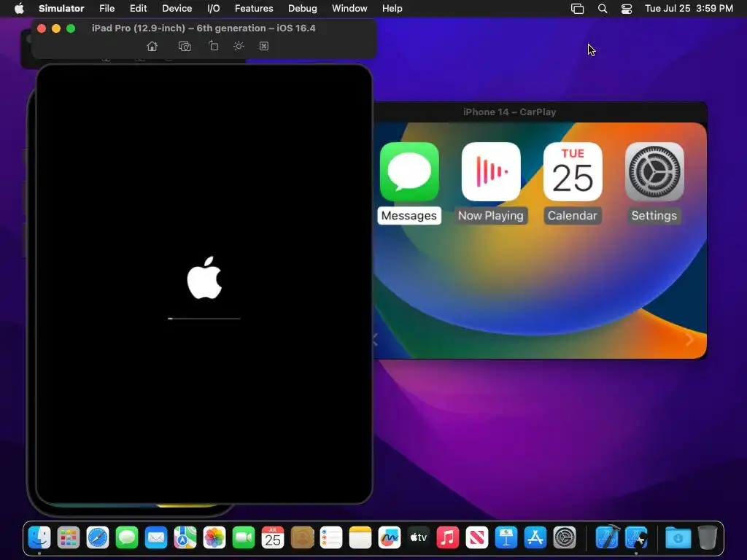Click the Spotlight search icon in menu bar
747x560 pixels.
(x=602, y=9)
